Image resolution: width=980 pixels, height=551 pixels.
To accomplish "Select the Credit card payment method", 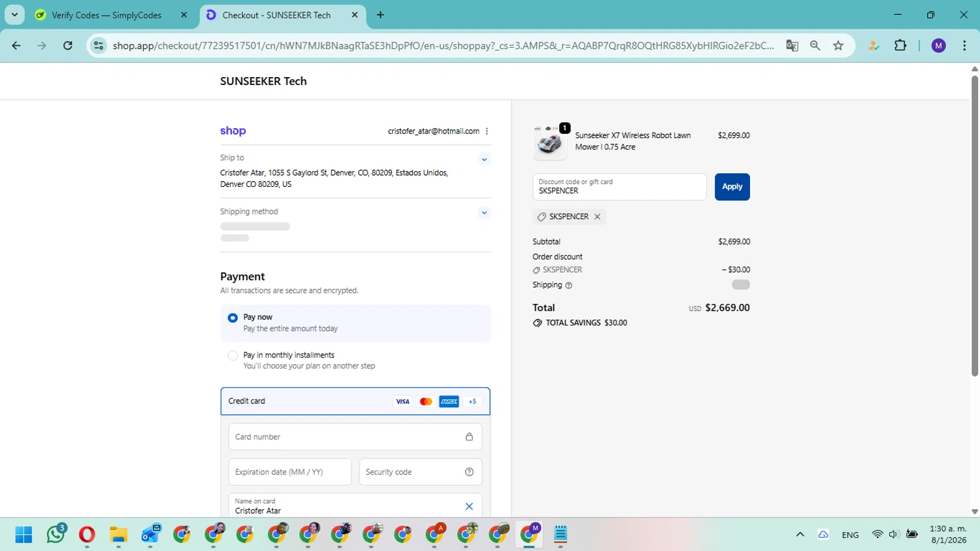I will 355,401.
